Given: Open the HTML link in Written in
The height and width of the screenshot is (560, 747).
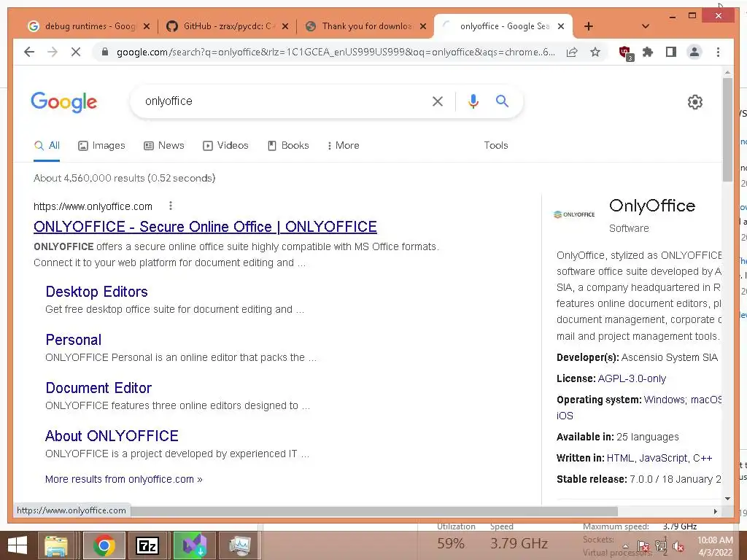Looking at the screenshot, I should click(x=620, y=458).
